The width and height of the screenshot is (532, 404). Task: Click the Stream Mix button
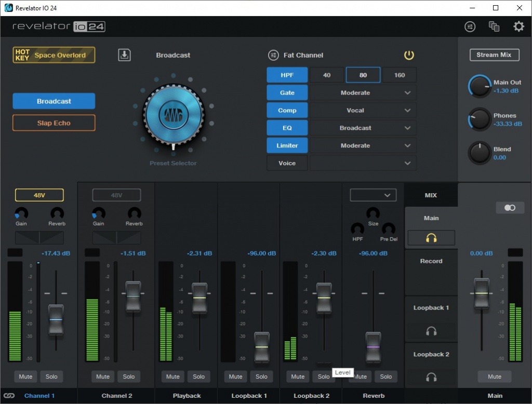494,55
